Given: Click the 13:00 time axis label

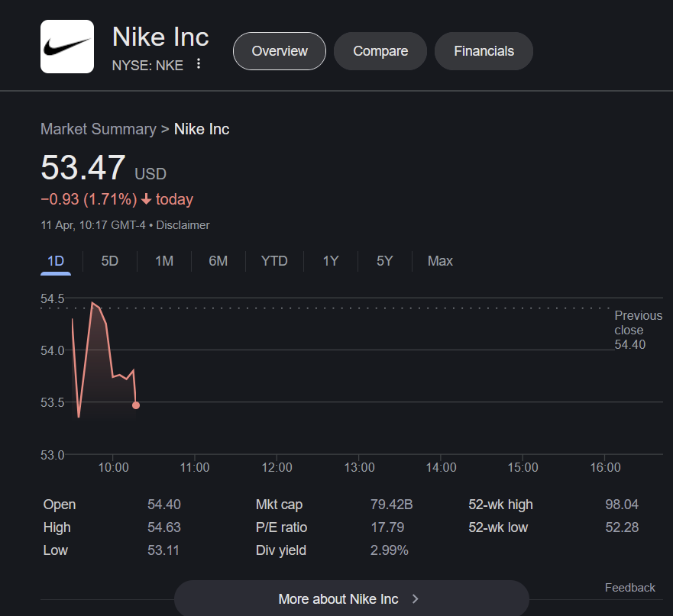Looking at the screenshot, I should click(x=359, y=467).
